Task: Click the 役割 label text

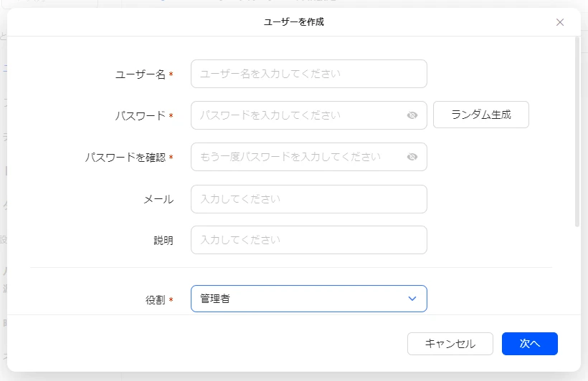Action: (155, 300)
